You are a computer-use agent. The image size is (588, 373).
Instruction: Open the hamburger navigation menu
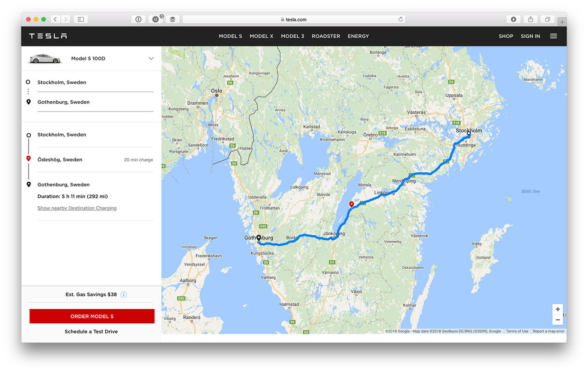tap(553, 36)
